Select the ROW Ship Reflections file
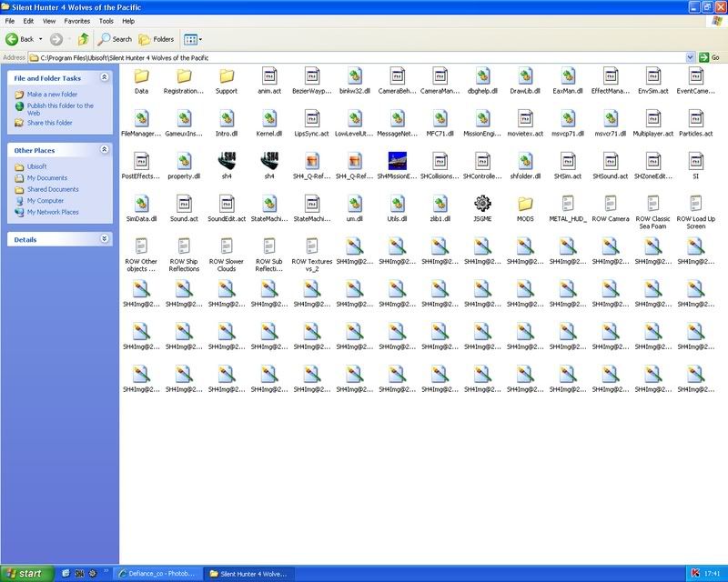Screen dimensions: 728x582 click(184, 246)
